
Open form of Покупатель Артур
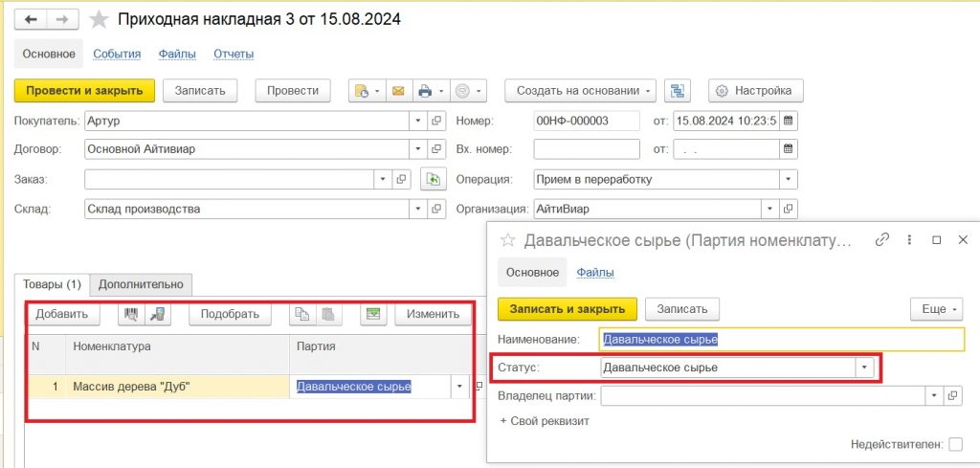[x=436, y=122]
